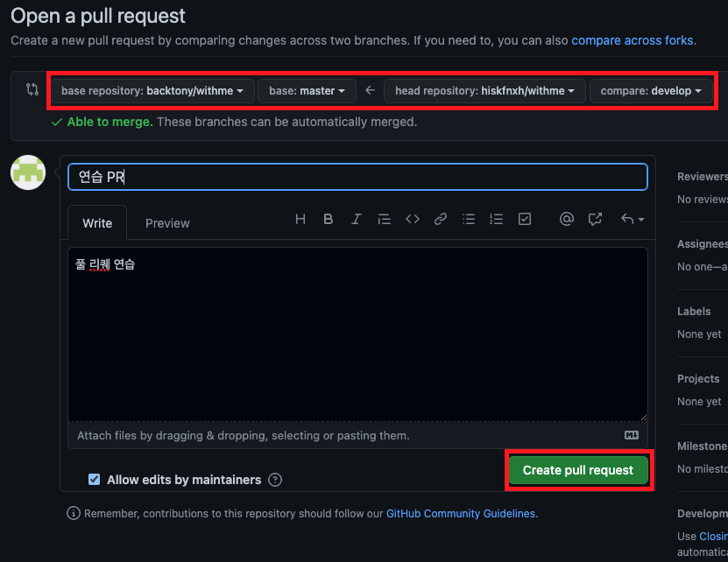Insert a quote block
This screenshot has height=562, width=728.
[384, 219]
